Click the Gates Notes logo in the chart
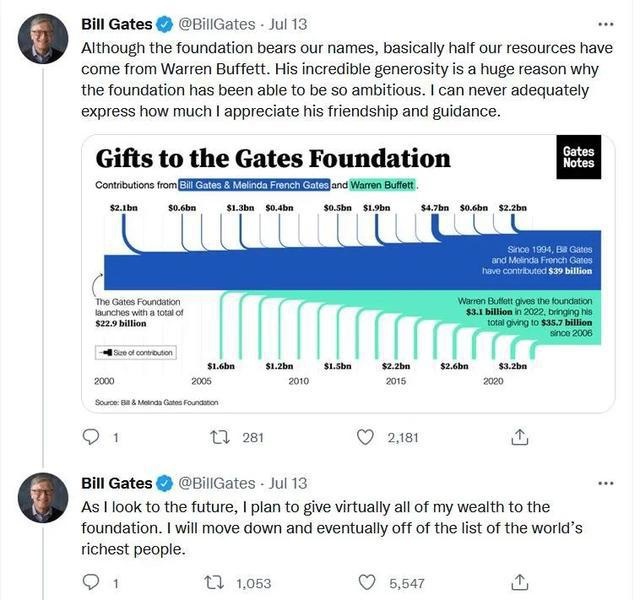The image size is (640, 600). point(578,157)
